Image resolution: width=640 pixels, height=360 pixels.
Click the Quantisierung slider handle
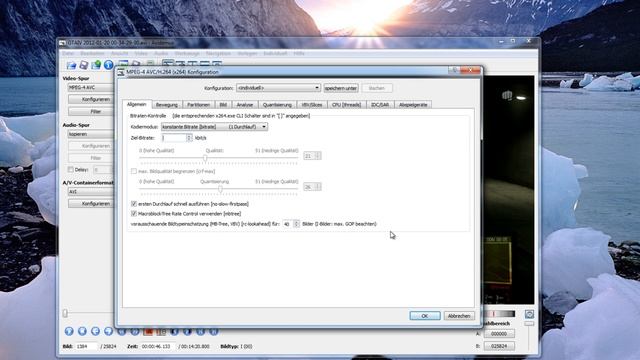click(x=220, y=189)
